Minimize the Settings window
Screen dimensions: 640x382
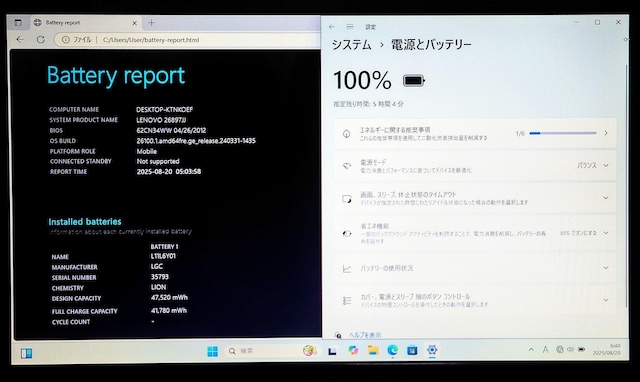pyautogui.click(x=577, y=22)
